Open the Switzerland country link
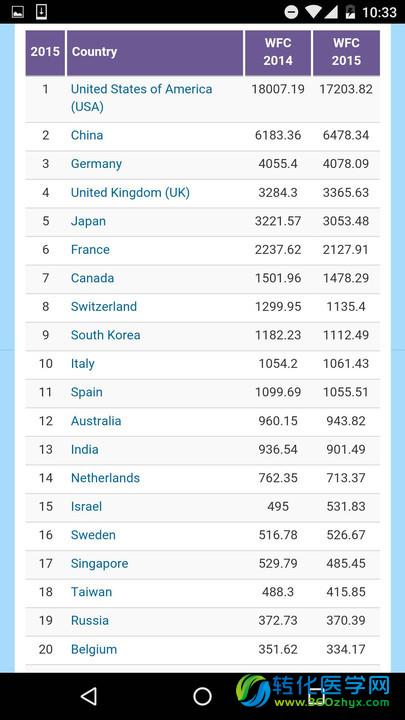Screen dimensions: 405x720 click(104, 306)
